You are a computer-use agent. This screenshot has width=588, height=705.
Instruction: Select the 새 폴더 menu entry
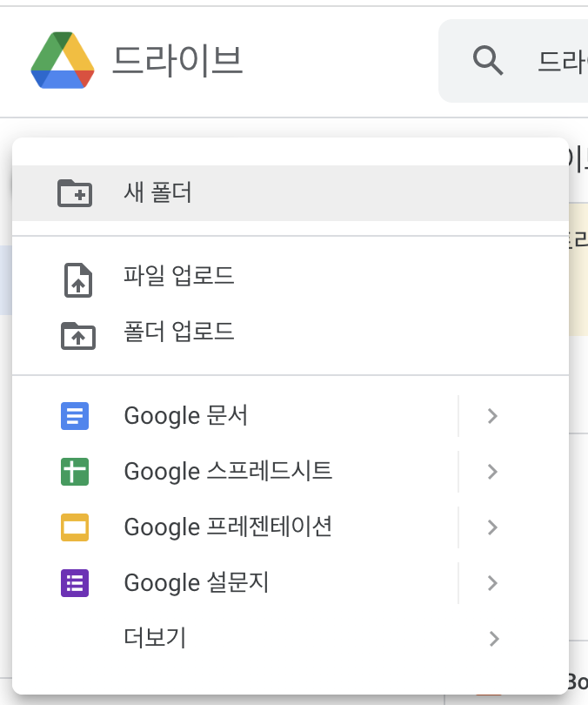tap(291, 193)
